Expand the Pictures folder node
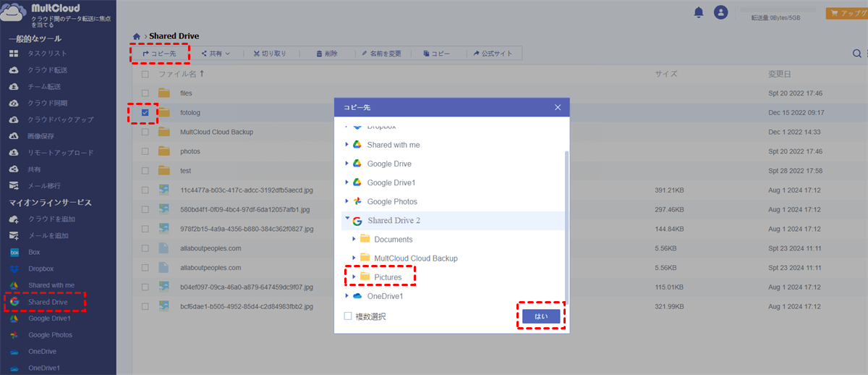 click(x=354, y=277)
